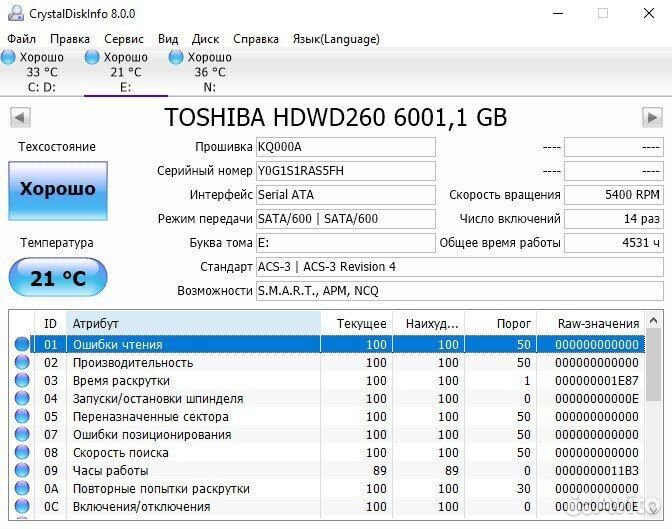Click the ID column header
The width and height of the screenshot is (672, 529).
pos(50,324)
